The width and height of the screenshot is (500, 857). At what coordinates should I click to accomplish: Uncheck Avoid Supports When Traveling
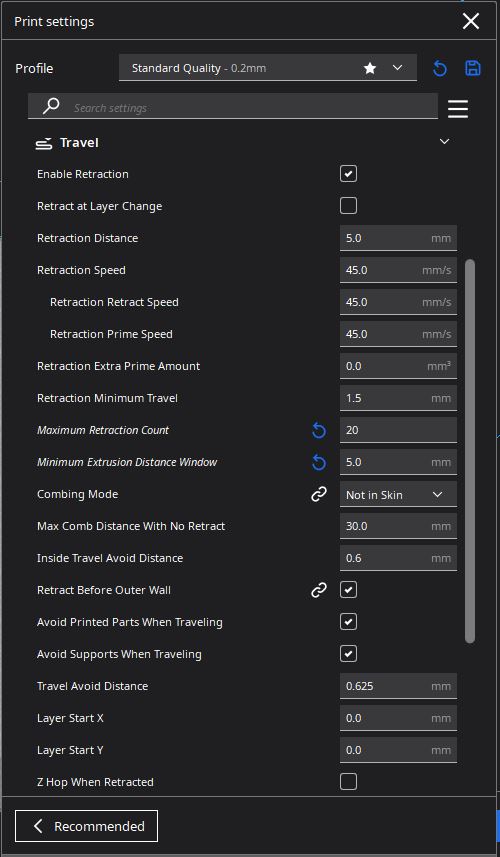(348, 654)
